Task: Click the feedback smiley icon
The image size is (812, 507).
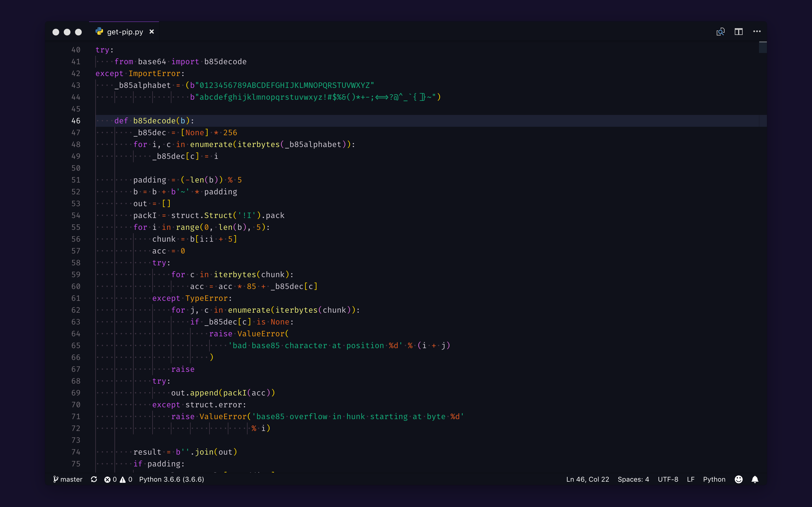Action: tap(738, 479)
